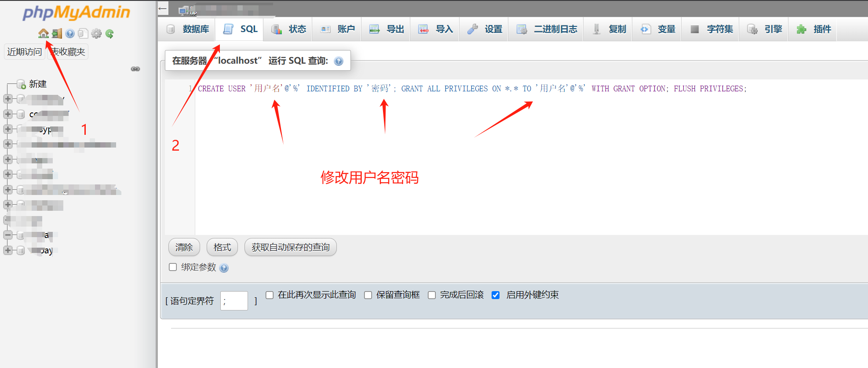Viewport: 868px width, 368px height.
Task: Open help icon next to 绑定参数
Action: coord(224,268)
